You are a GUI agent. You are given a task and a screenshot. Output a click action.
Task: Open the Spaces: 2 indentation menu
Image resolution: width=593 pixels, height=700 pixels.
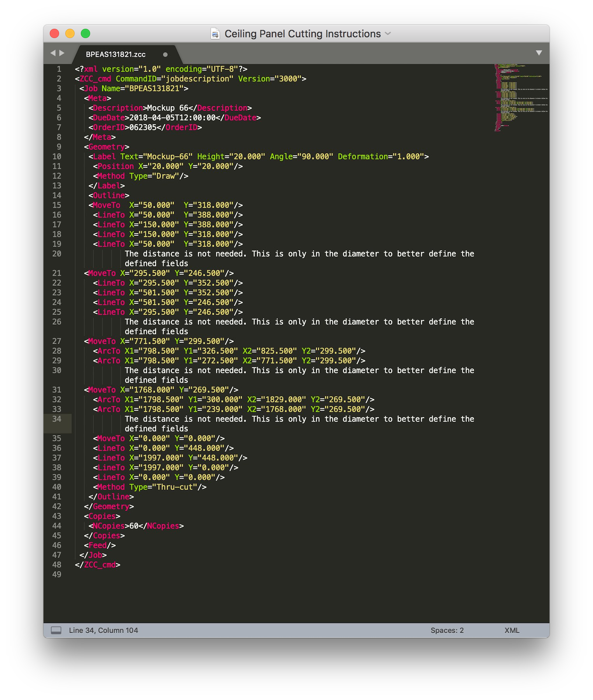447,630
